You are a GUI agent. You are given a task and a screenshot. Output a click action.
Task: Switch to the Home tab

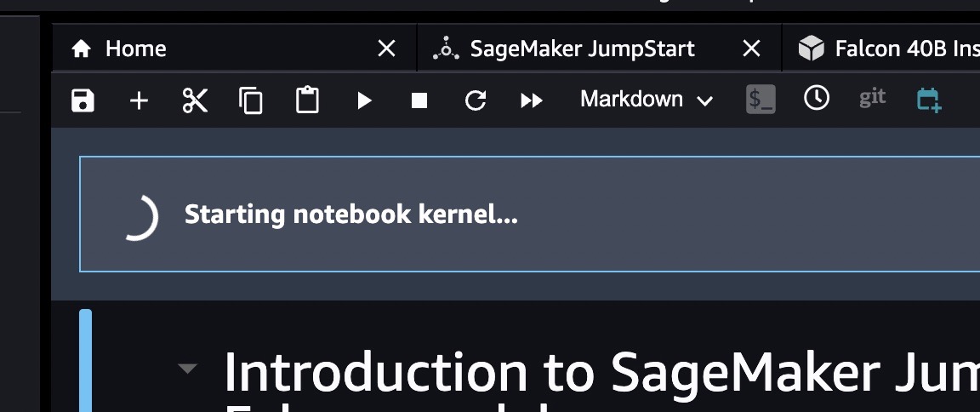point(235,49)
